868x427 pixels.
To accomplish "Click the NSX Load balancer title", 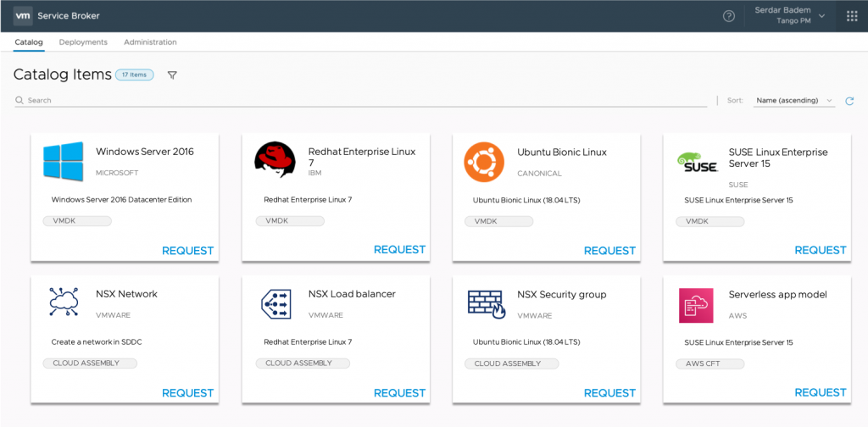I will [x=352, y=294].
